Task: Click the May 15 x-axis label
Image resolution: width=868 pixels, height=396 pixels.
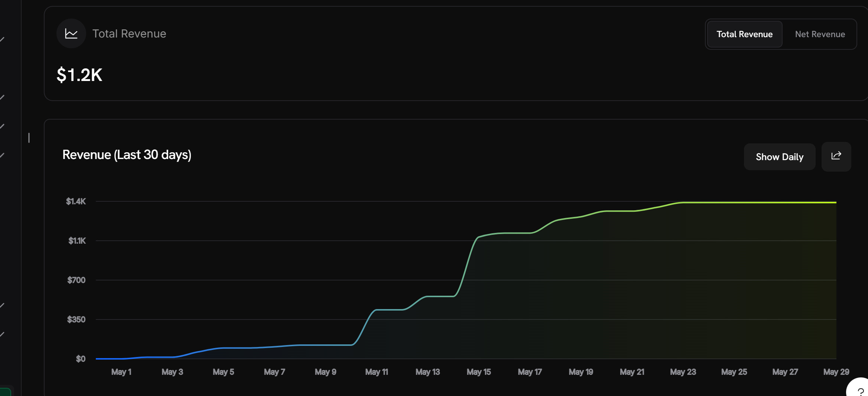Action: 478,372
